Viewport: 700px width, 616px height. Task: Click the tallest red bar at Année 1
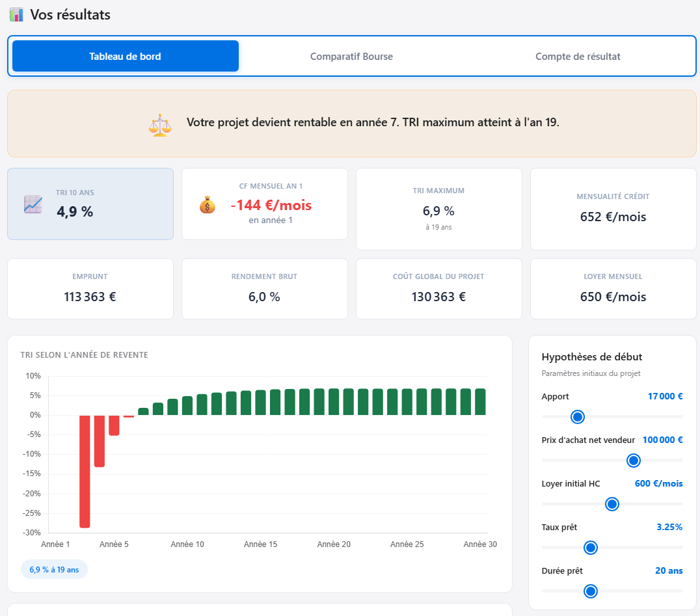coord(85,470)
